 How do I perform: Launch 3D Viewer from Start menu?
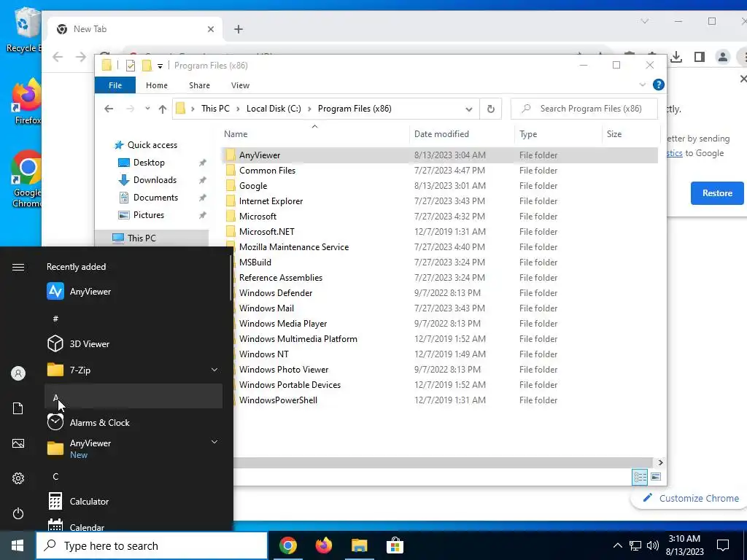pyautogui.click(x=134, y=344)
